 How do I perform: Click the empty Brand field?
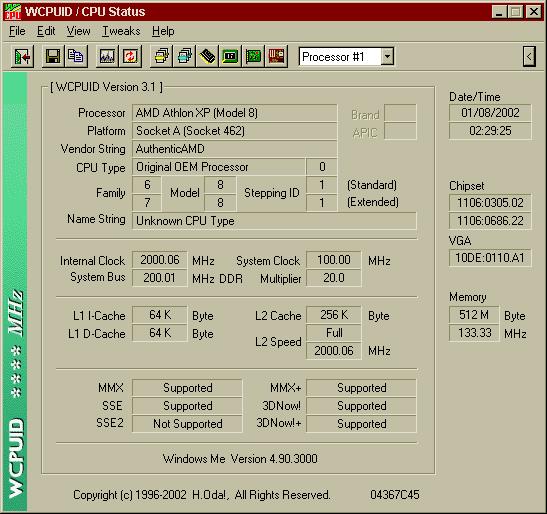tap(400, 113)
